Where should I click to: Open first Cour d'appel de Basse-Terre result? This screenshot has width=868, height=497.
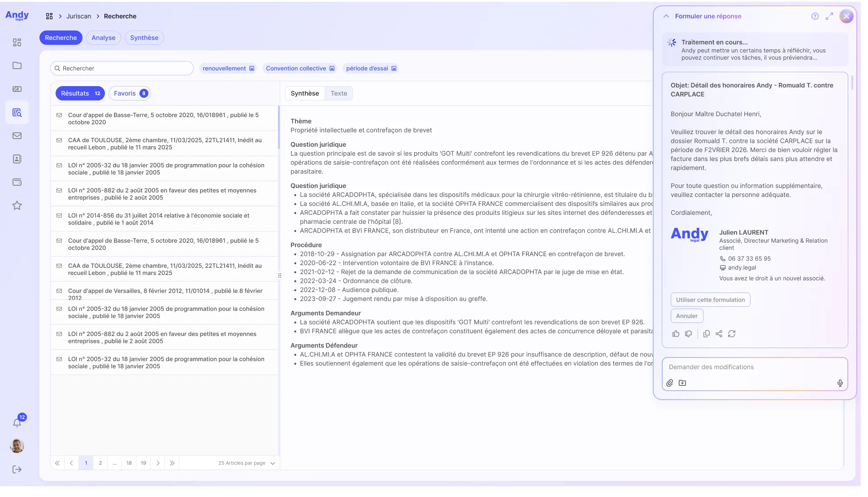click(x=164, y=118)
